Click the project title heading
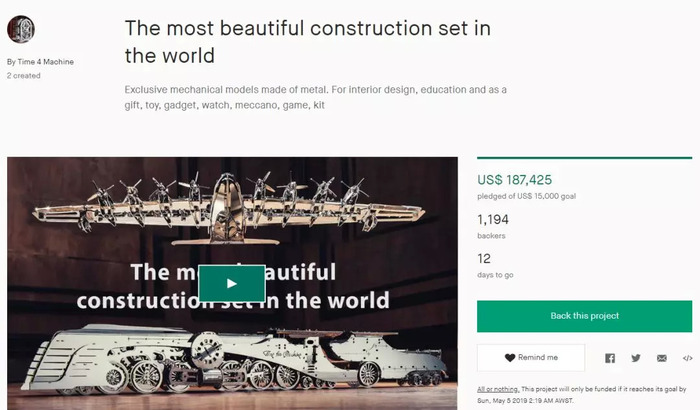The width and height of the screenshot is (700, 410). pyautogui.click(x=308, y=42)
